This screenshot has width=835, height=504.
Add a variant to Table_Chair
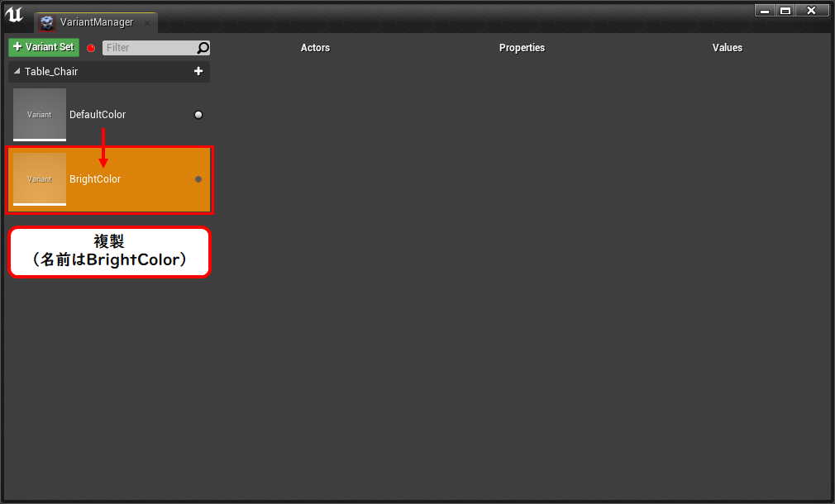click(x=198, y=71)
